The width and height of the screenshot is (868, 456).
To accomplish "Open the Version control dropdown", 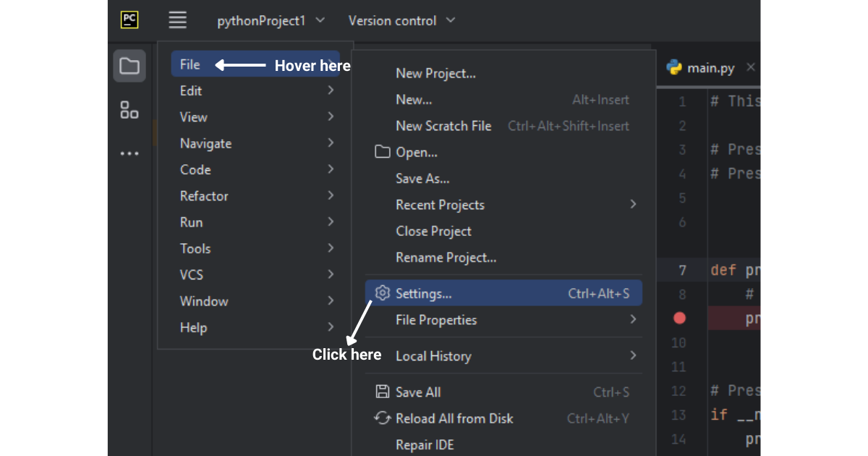I will click(401, 21).
